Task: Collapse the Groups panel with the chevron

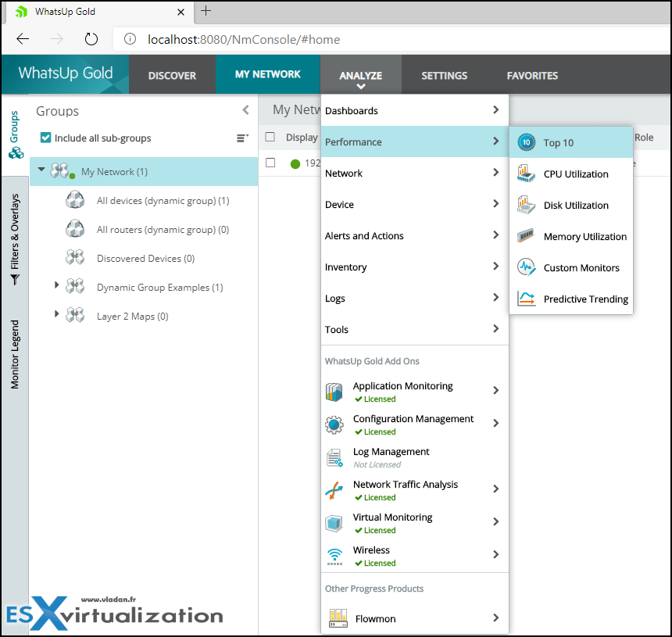Action: [x=245, y=110]
